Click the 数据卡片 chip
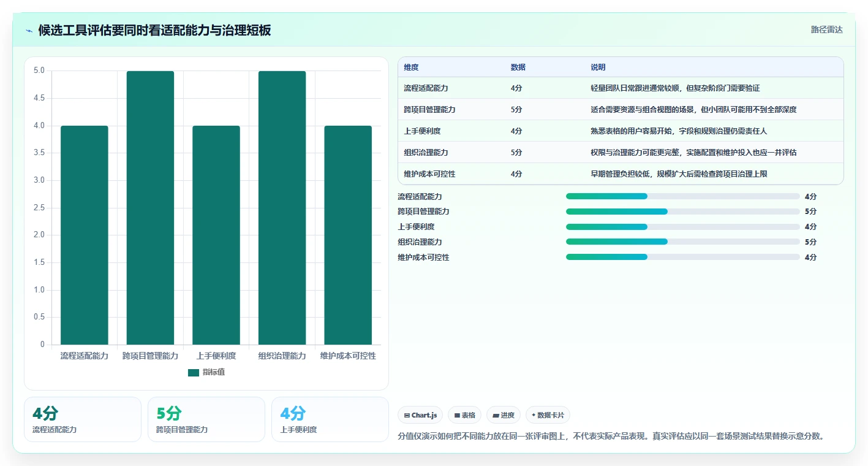This screenshot has height=466, width=868. [548, 415]
